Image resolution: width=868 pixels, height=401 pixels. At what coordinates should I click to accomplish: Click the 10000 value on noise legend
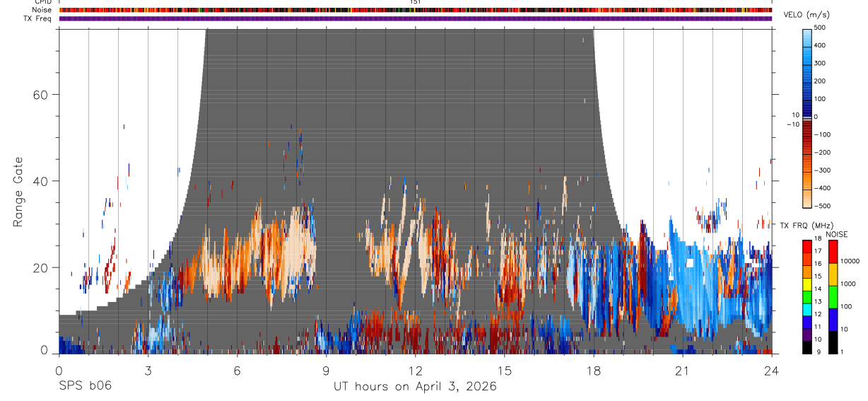[849, 261]
